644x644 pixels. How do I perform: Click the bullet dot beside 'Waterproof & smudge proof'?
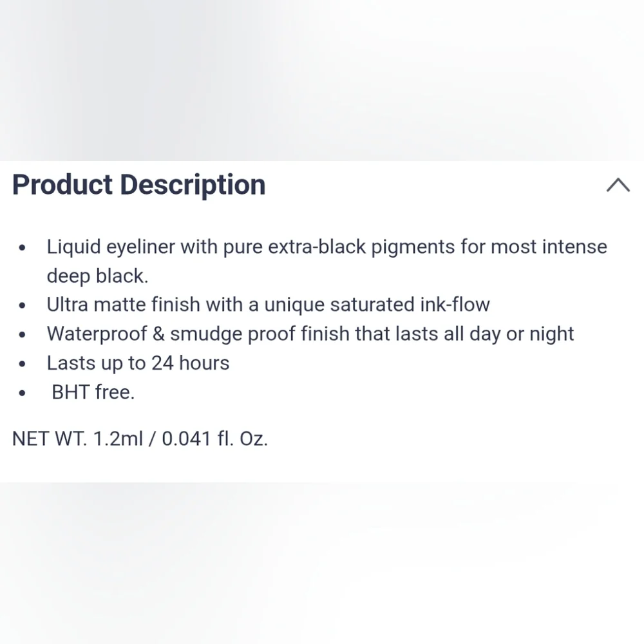tap(22, 335)
